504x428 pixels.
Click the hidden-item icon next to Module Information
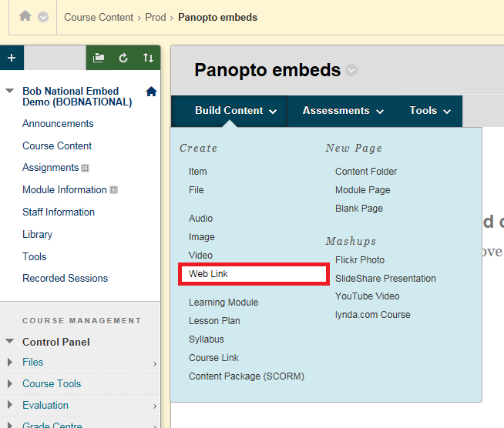[x=114, y=190]
